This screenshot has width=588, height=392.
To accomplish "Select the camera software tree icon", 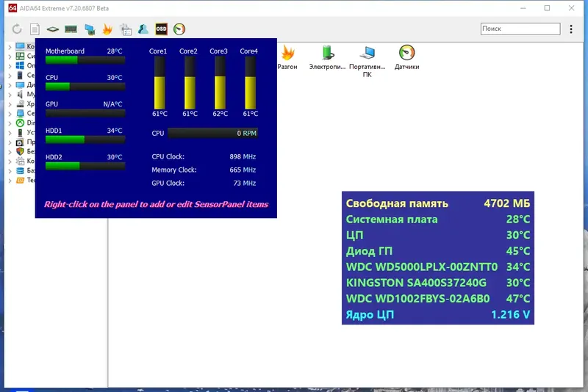I will 21,142.
